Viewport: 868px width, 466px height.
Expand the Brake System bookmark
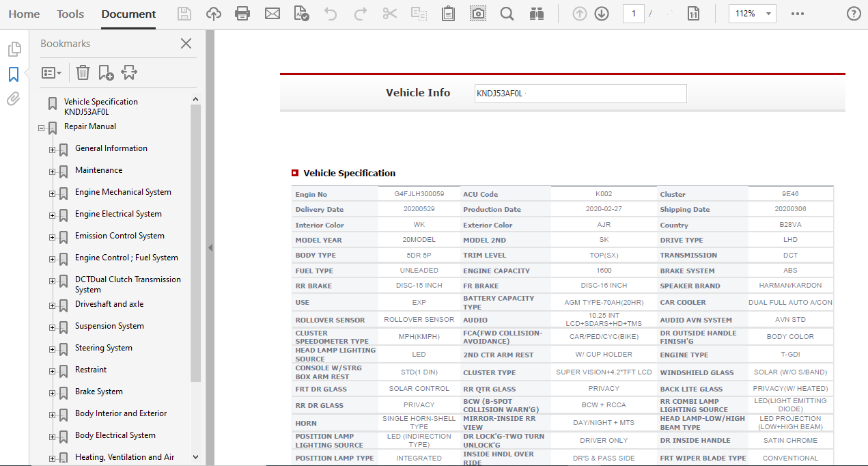(53, 393)
